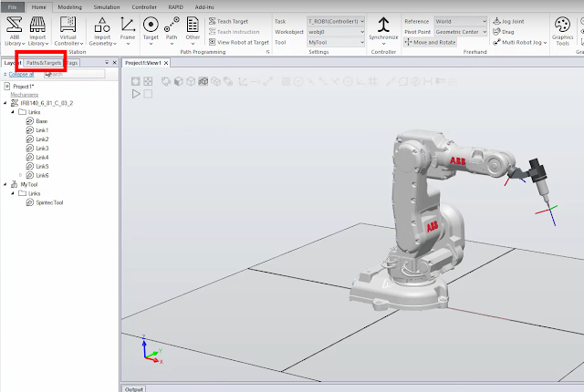Toggle the highlighted Part selection level
This screenshot has width=584, height=392.
(x=203, y=81)
